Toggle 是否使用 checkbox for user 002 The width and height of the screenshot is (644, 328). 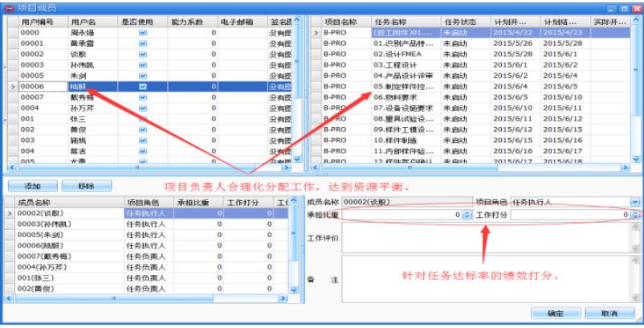[142, 129]
